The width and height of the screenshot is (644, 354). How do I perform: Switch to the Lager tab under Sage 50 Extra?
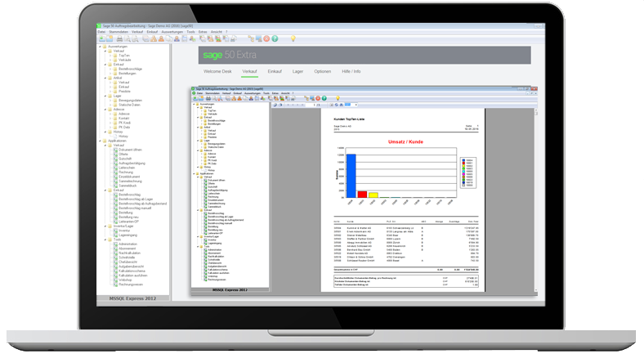pos(297,71)
